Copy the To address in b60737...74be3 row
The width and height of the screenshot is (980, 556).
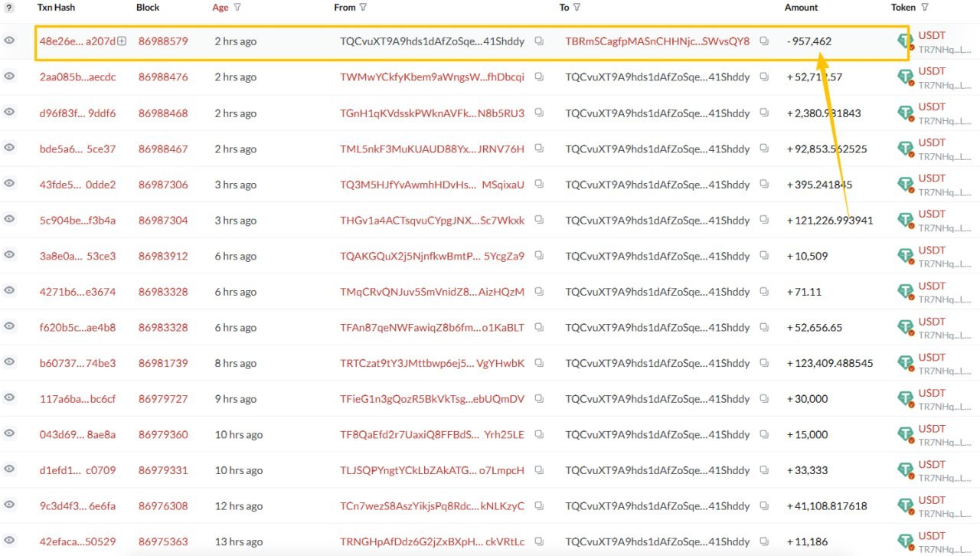[x=764, y=363]
